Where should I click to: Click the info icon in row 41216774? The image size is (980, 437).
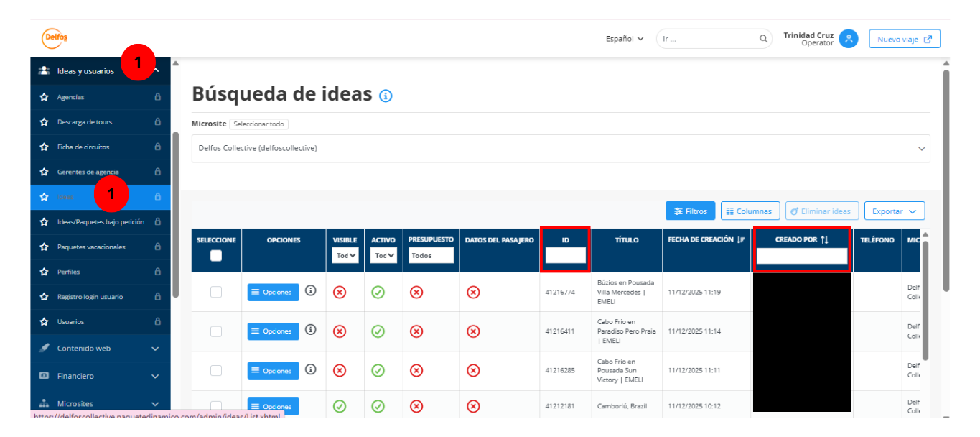pos(310,290)
